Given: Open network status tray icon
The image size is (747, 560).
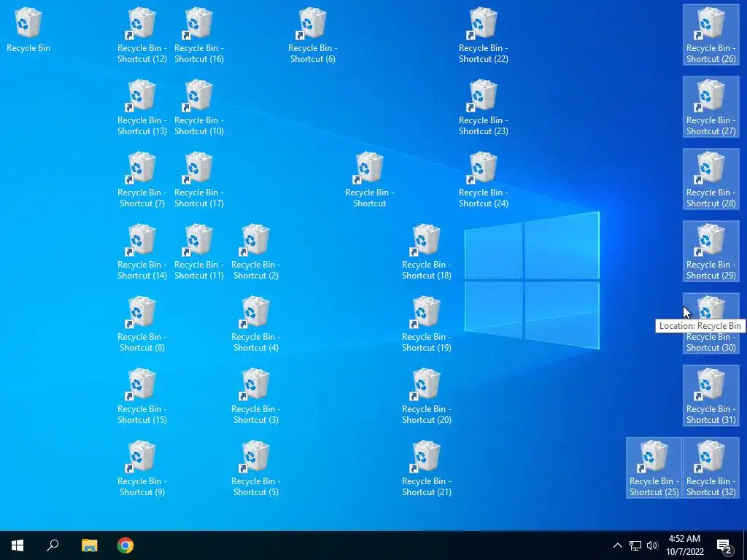Looking at the screenshot, I should click(x=635, y=545).
